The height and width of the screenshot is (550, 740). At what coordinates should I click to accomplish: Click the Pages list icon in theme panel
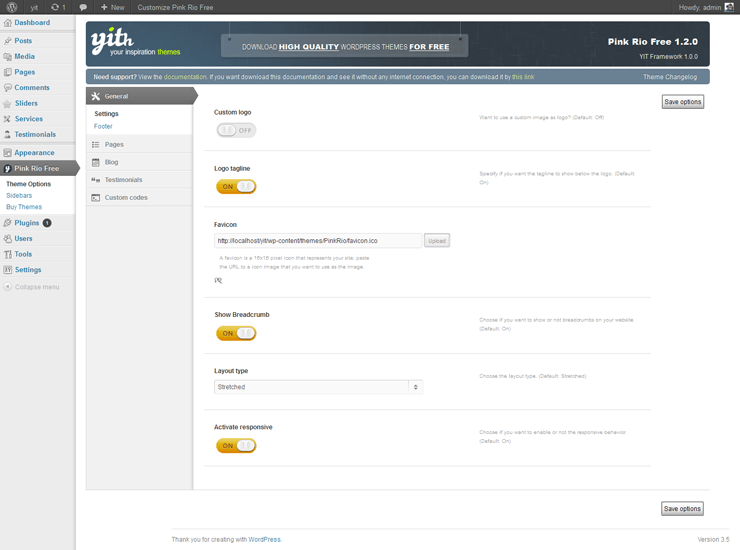(95, 144)
